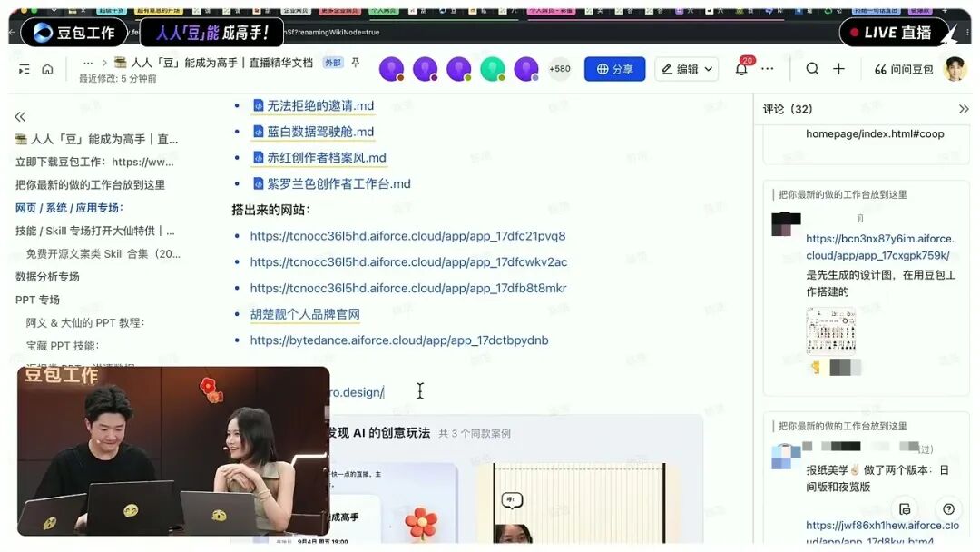Image resolution: width=980 pixels, height=552 pixels.
Task: Open 无法拒绝的邀请.md file
Action: coord(313,105)
